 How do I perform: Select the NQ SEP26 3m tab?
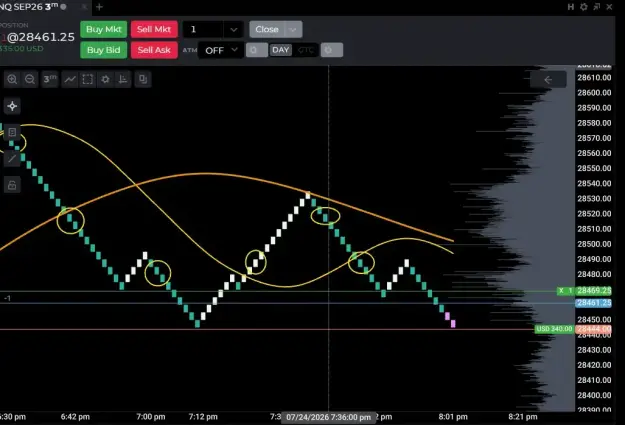tap(35, 7)
